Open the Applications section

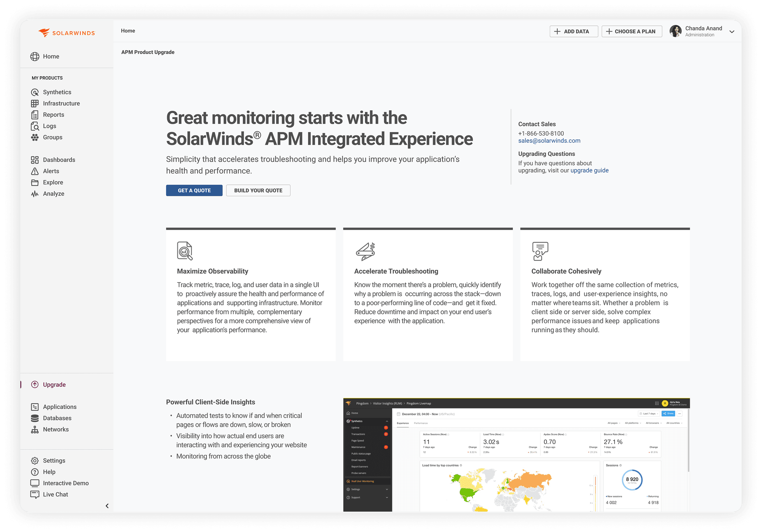click(x=59, y=407)
